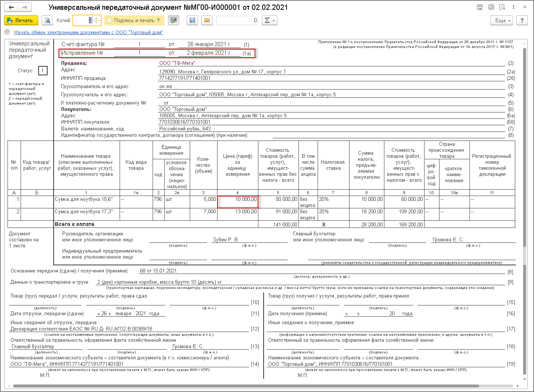Click item cell Сумка для ноутбука 15,6"
Viewport: 534px width, 392px height.
(87, 202)
